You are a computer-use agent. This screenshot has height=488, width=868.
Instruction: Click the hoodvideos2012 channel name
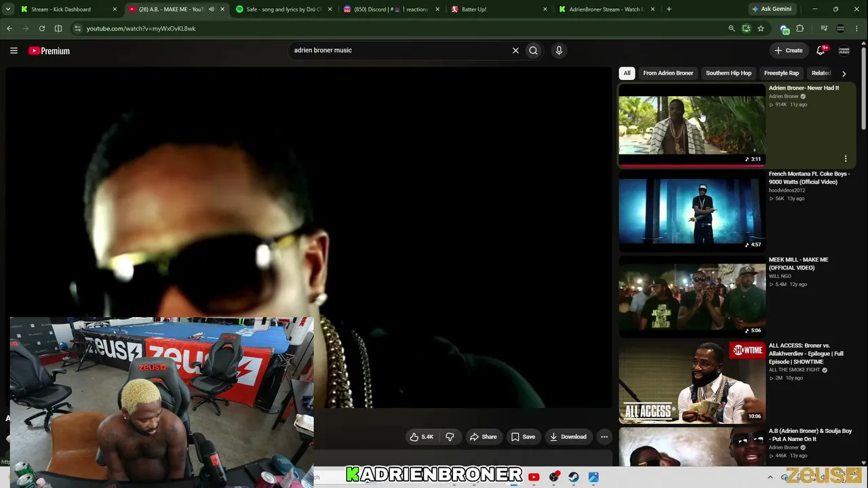coord(787,190)
